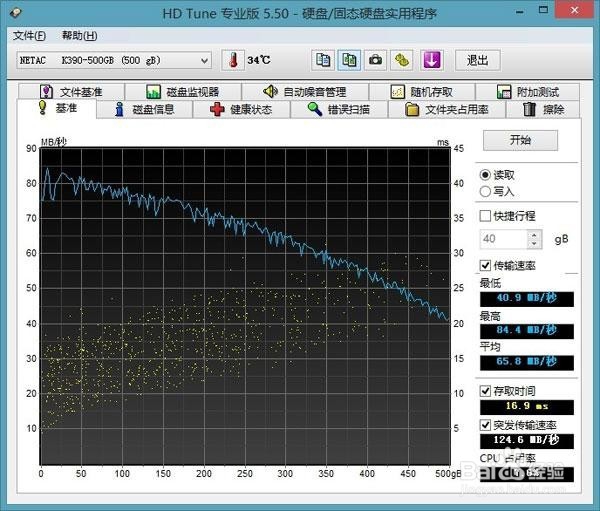600x511 pixels.
Task: Click the copy text to clipboard icon
Action: tap(323, 60)
